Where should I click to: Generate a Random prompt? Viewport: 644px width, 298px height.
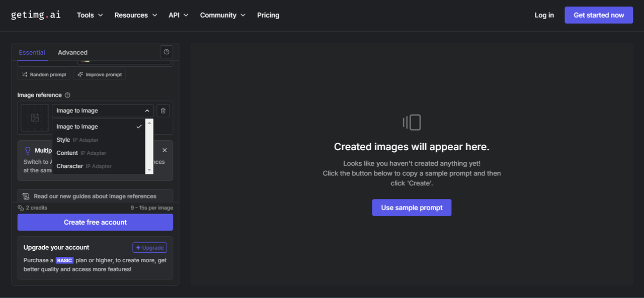pyautogui.click(x=44, y=74)
